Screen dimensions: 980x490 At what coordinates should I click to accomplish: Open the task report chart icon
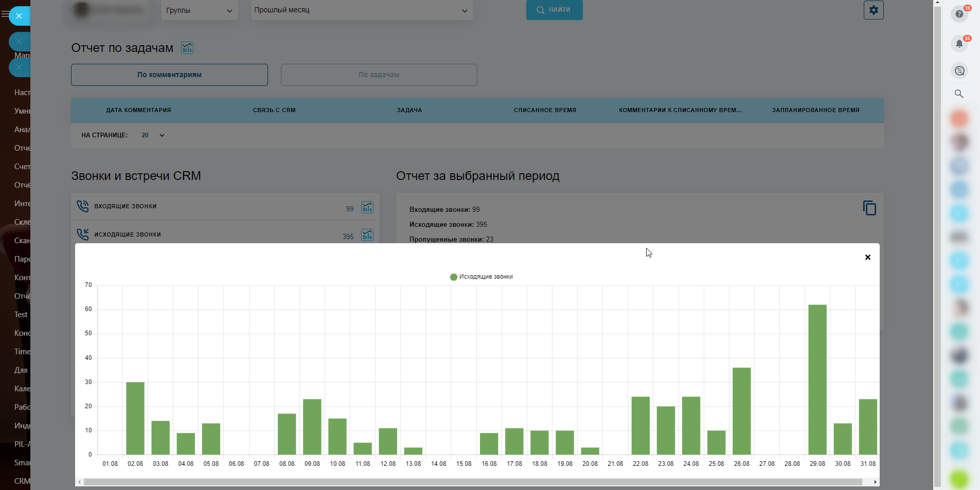coord(187,48)
